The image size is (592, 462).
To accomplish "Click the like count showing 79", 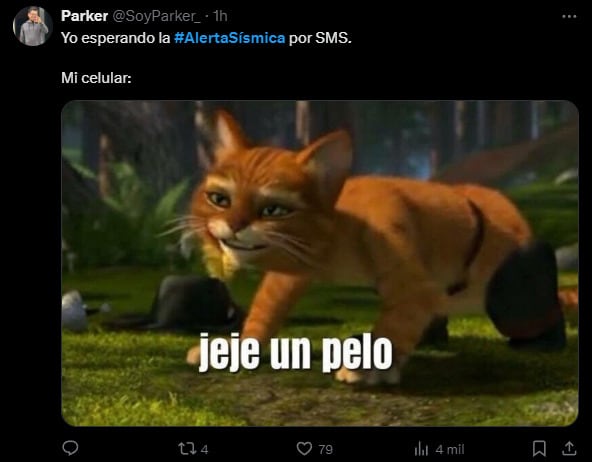I will [x=325, y=449].
